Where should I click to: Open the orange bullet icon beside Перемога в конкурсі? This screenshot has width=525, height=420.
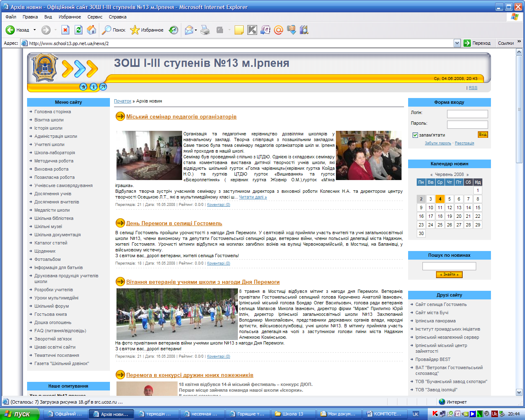120,374
